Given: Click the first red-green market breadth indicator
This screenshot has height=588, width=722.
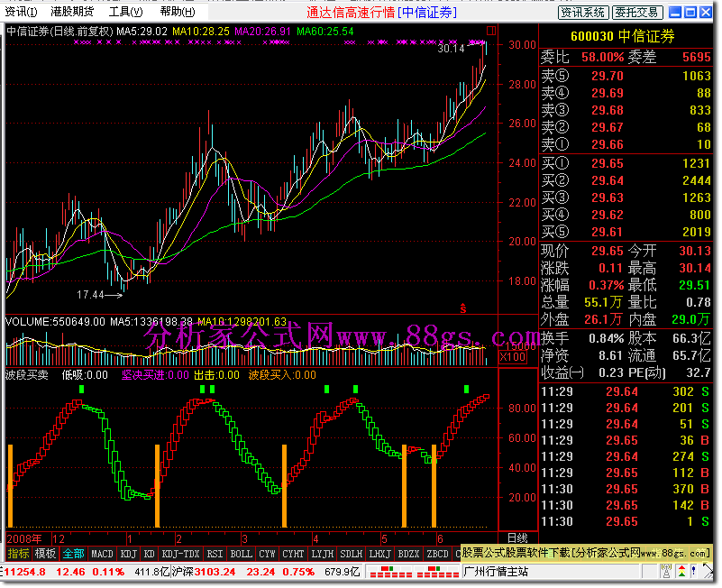Looking at the screenshot, I should [391, 572].
